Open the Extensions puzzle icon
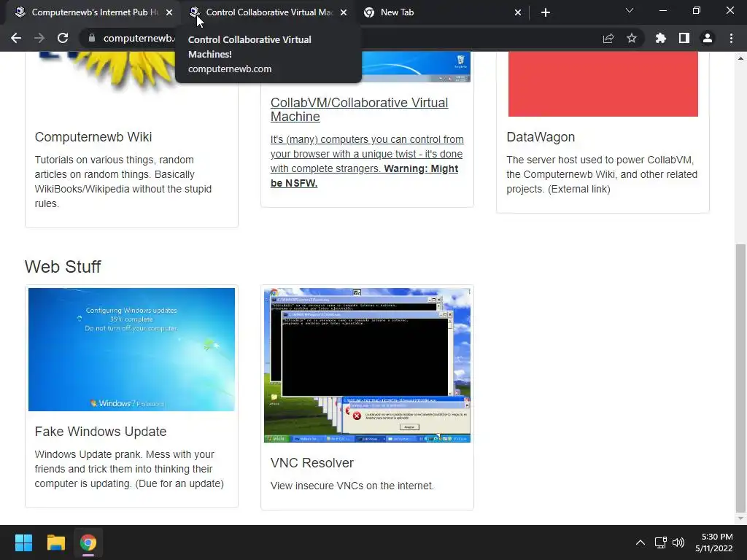The height and width of the screenshot is (560, 747). tap(660, 38)
